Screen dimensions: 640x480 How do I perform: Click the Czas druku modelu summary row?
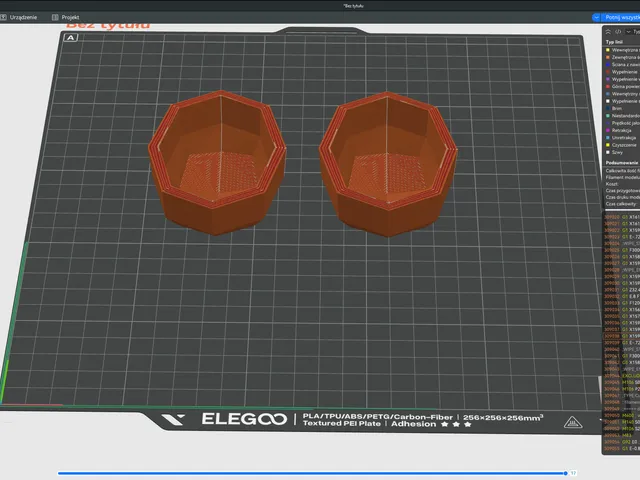click(x=622, y=197)
